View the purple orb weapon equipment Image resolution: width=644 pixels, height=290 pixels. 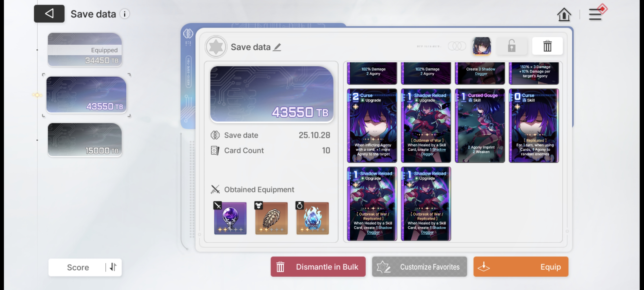[x=230, y=218]
